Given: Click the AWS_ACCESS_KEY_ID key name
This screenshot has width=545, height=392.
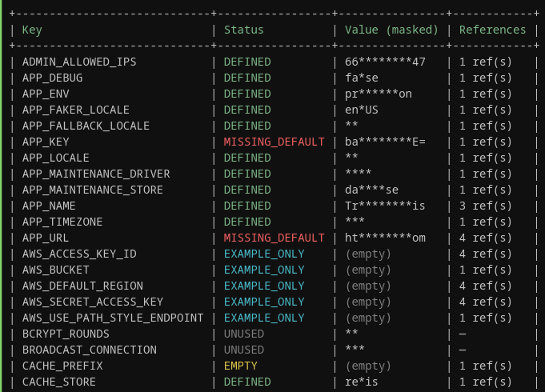Looking at the screenshot, I should [x=79, y=254].
